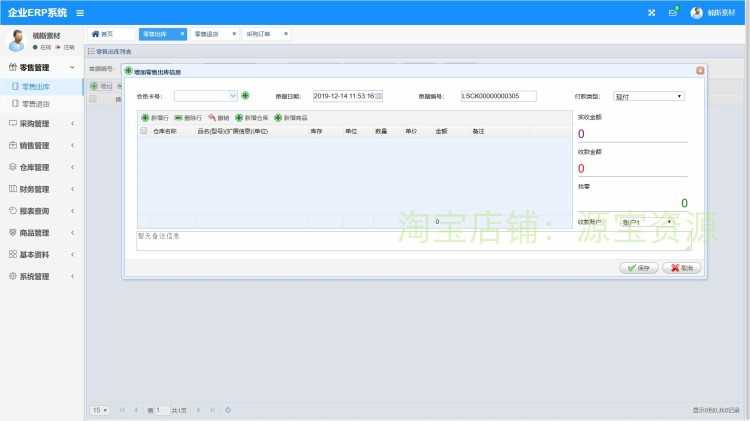The image size is (750, 421).
Task: Click the 新增仓库 add warehouse button
Action: point(252,118)
